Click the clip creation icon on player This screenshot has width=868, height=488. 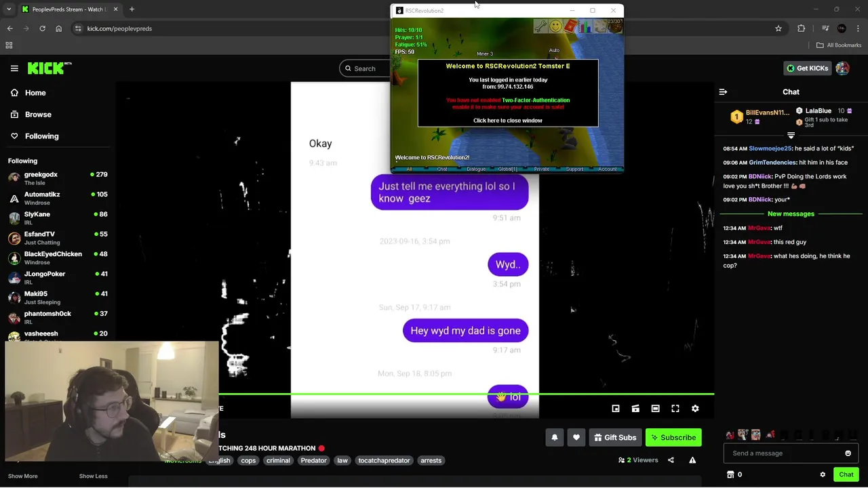coord(635,409)
